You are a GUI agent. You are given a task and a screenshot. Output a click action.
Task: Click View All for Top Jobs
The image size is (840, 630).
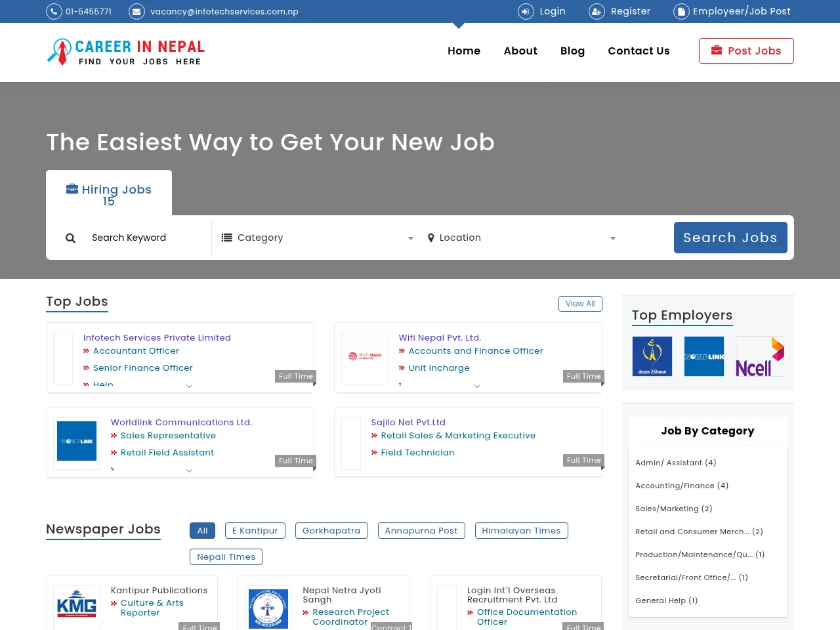(580, 304)
